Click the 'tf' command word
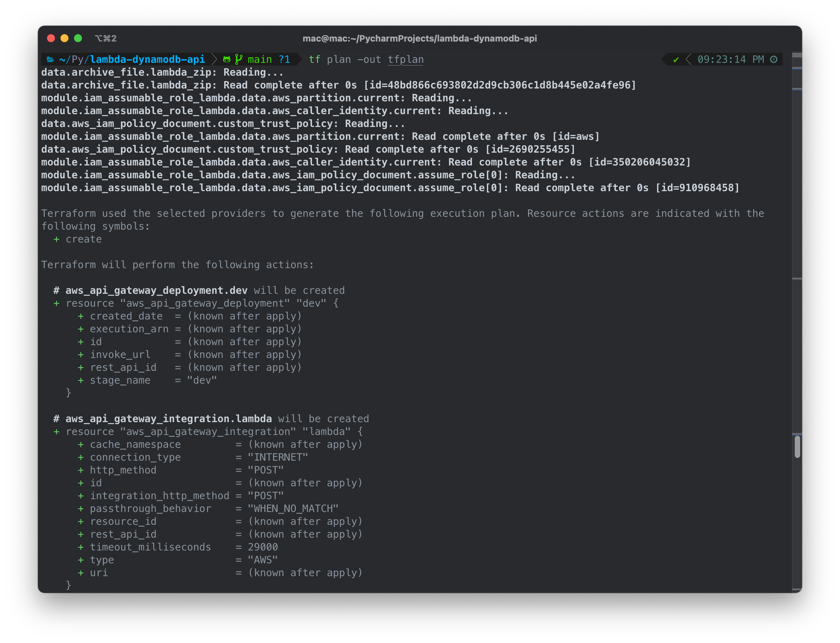Viewport: 840px width, 643px height. point(314,59)
